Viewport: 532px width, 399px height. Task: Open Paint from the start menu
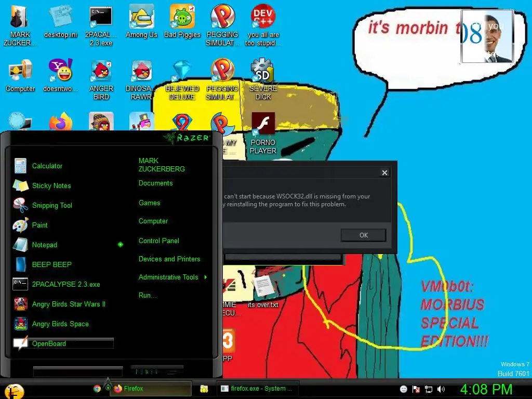coord(39,225)
